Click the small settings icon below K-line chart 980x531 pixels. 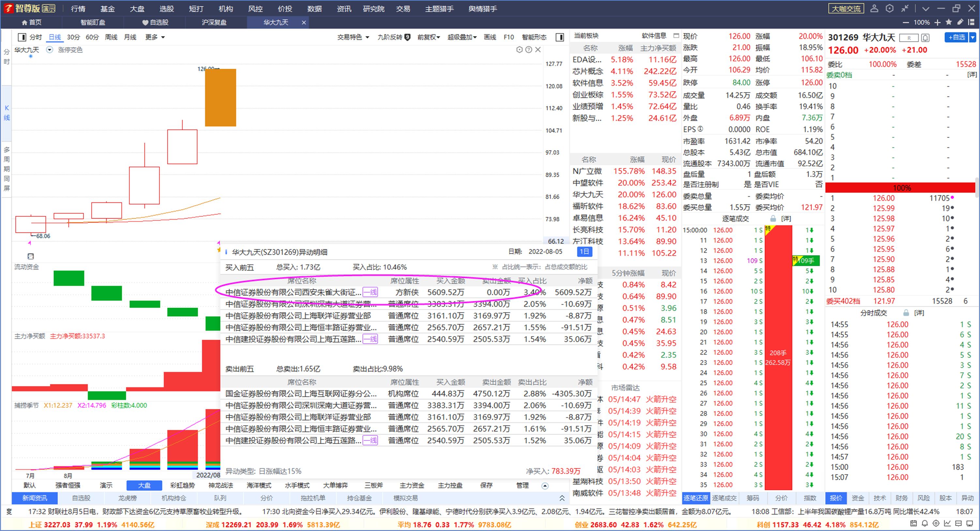(31, 256)
